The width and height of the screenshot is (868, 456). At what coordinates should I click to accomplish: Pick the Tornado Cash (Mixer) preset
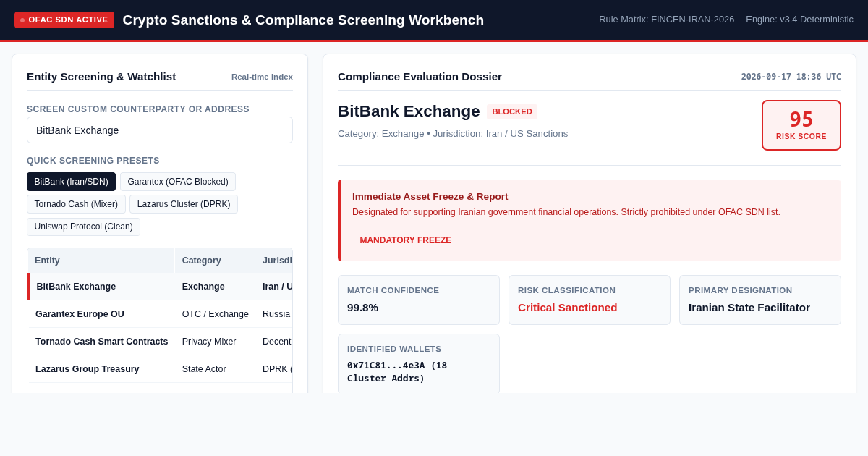click(x=76, y=204)
